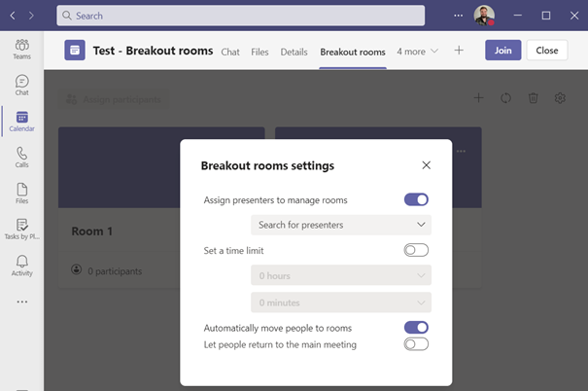
Task: Click the Test - Breakout rooms title
Action: (x=153, y=51)
